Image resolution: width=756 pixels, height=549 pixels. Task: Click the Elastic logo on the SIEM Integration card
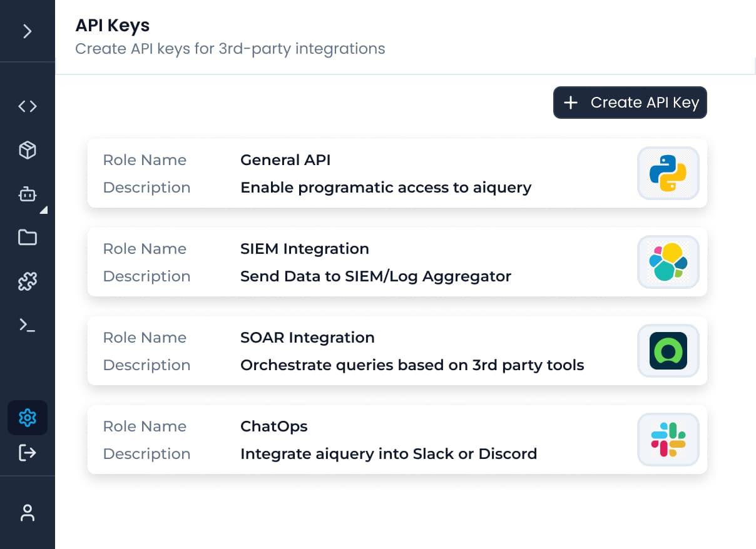[668, 262]
